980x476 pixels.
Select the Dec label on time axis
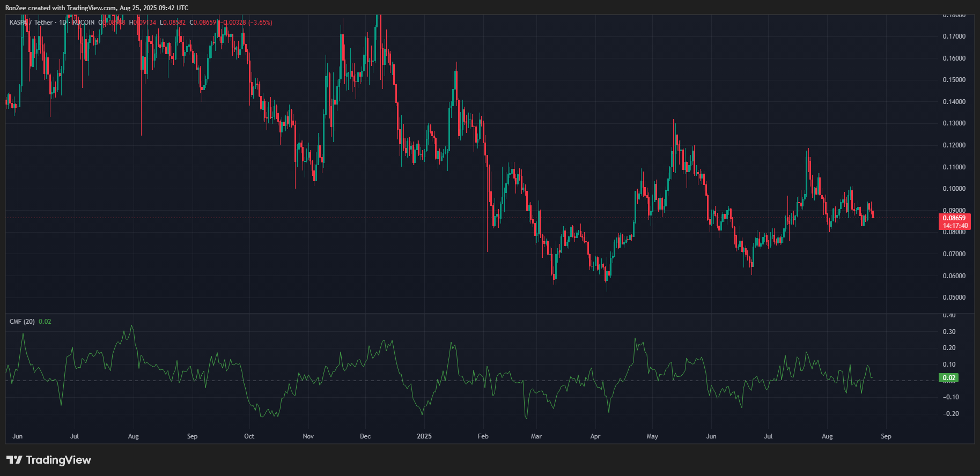(x=365, y=436)
